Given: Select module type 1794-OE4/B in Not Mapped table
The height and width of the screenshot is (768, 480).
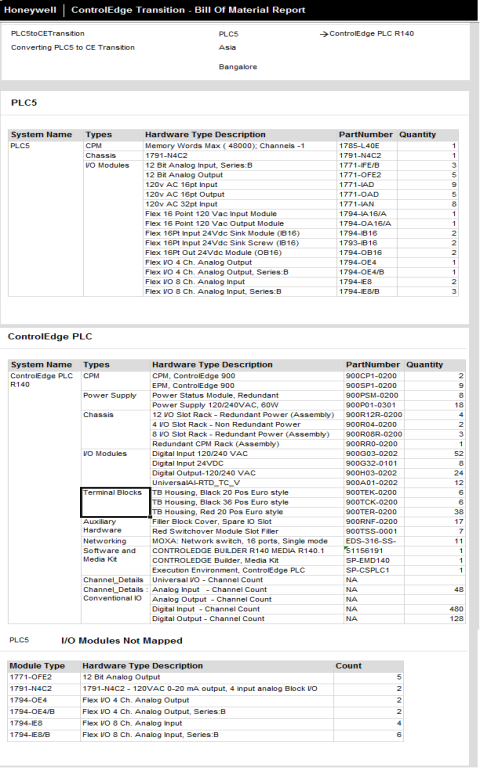Looking at the screenshot, I should click(32, 712).
